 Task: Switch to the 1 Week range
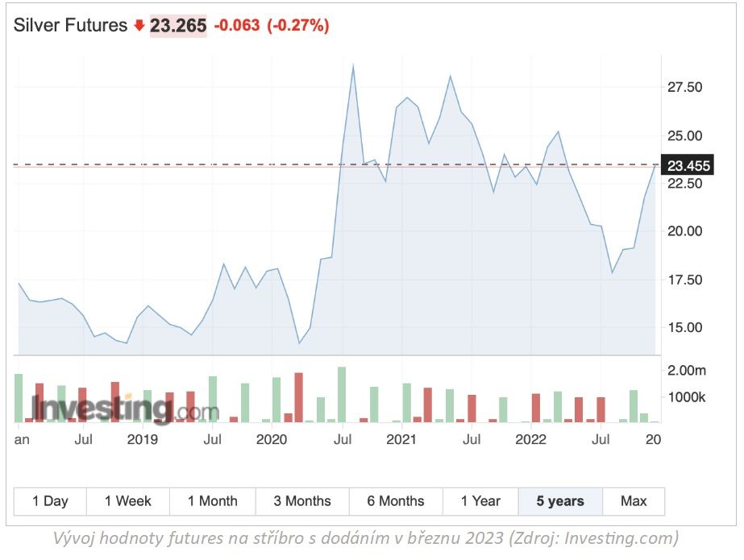tap(127, 501)
